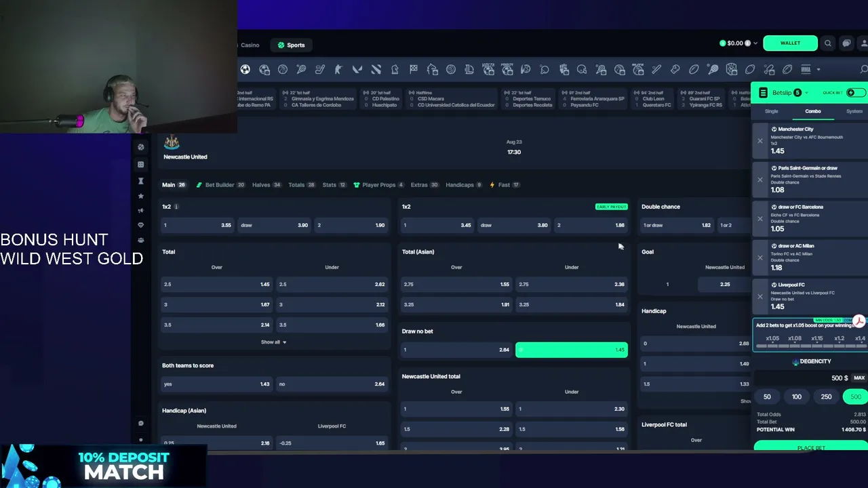Switch to the Halves tab
This screenshot has width=868, height=488.
(267, 185)
